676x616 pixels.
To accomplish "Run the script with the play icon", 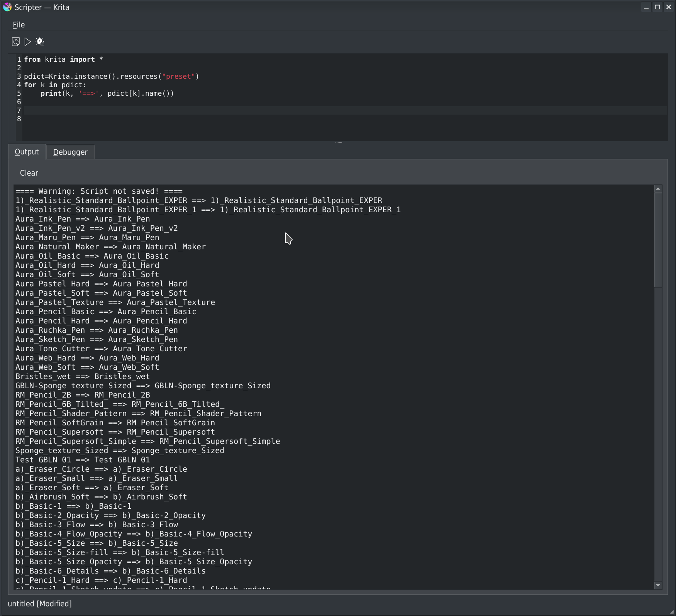I will coord(28,42).
